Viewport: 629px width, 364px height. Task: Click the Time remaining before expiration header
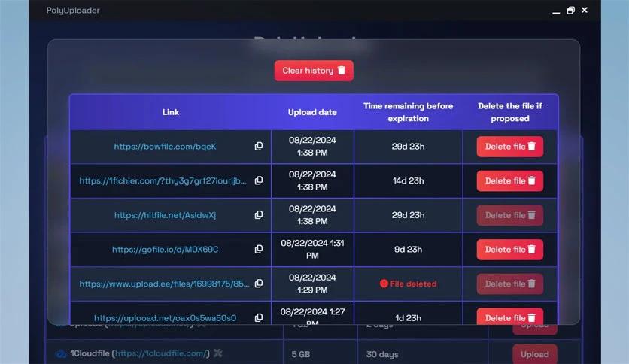click(x=408, y=112)
